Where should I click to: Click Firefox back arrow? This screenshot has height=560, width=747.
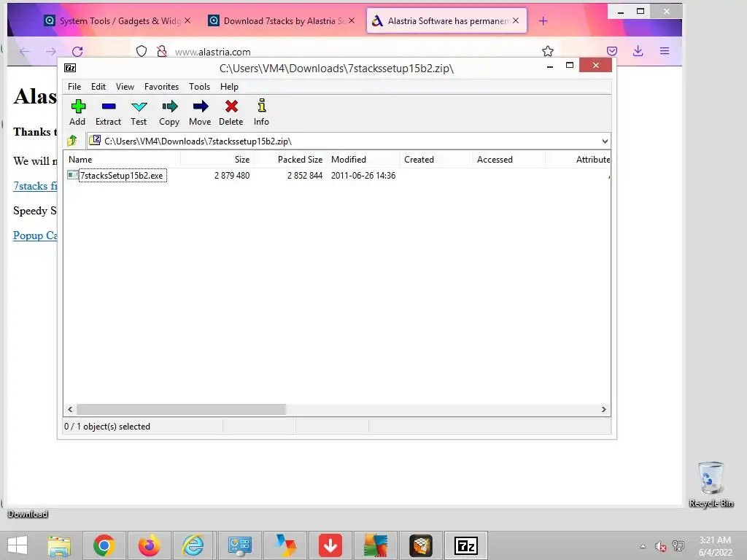click(25, 52)
